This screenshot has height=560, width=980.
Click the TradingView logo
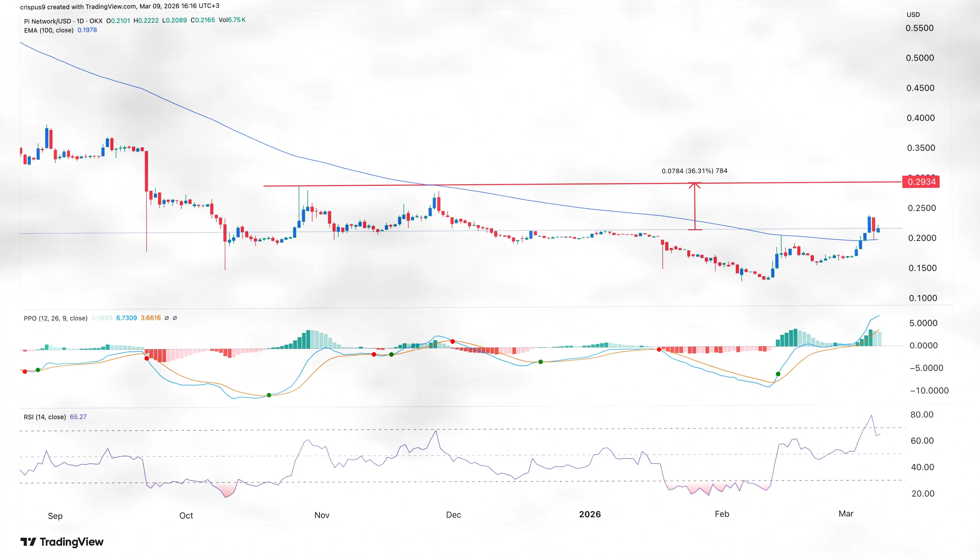(x=62, y=542)
